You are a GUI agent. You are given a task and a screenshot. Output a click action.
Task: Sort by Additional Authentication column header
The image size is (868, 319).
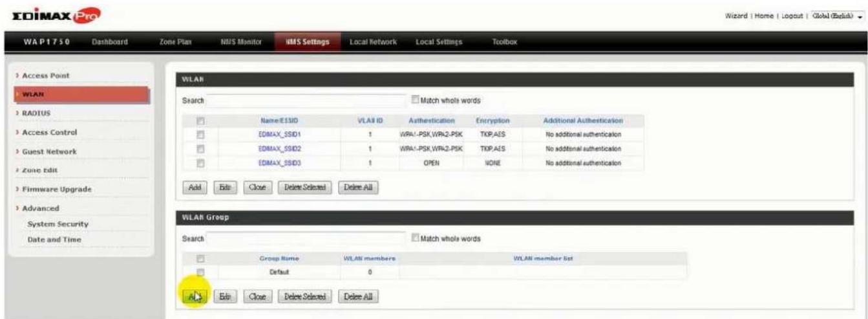click(584, 120)
